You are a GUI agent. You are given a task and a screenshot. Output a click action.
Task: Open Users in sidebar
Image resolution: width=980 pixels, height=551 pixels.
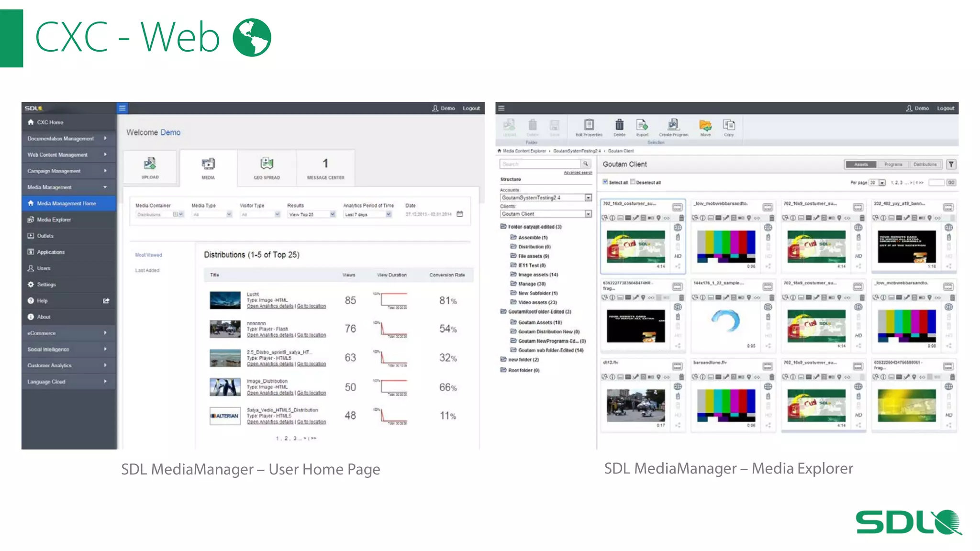point(69,268)
